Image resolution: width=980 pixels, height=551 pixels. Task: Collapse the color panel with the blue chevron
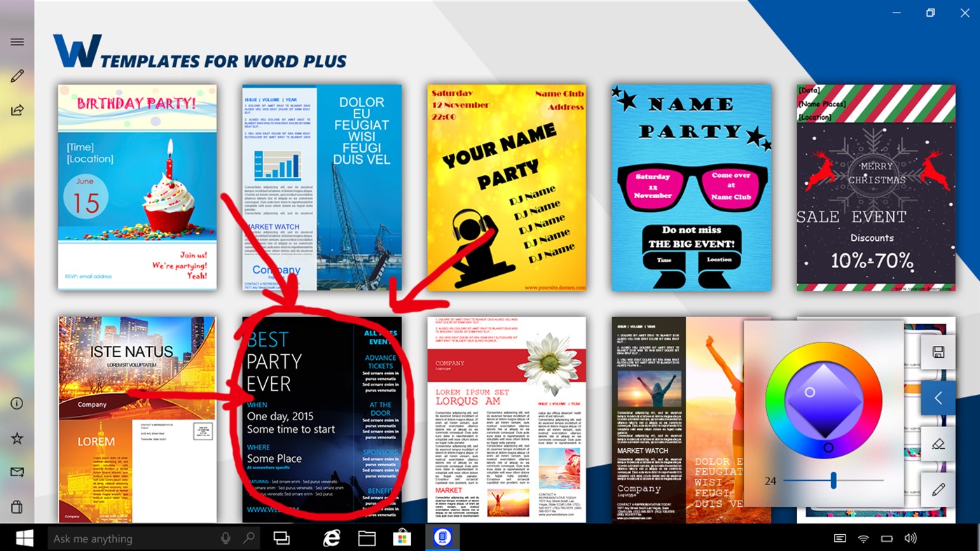[x=938, y=397]
